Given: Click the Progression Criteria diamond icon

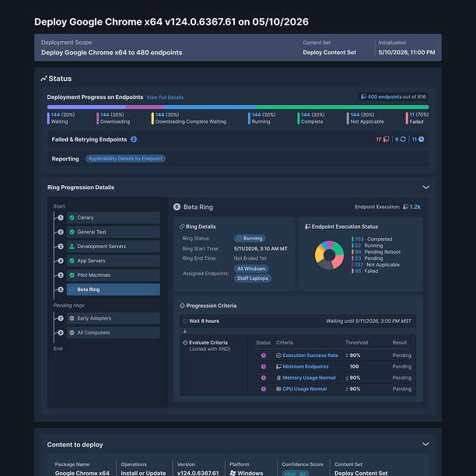Looking at the screenshot, I should tap(183, 306).
